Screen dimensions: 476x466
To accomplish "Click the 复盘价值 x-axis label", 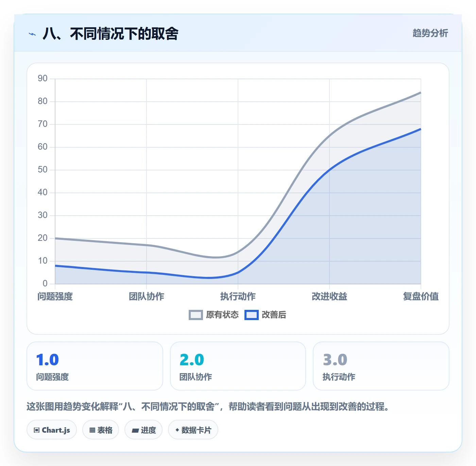I will [x=421, y=297].
